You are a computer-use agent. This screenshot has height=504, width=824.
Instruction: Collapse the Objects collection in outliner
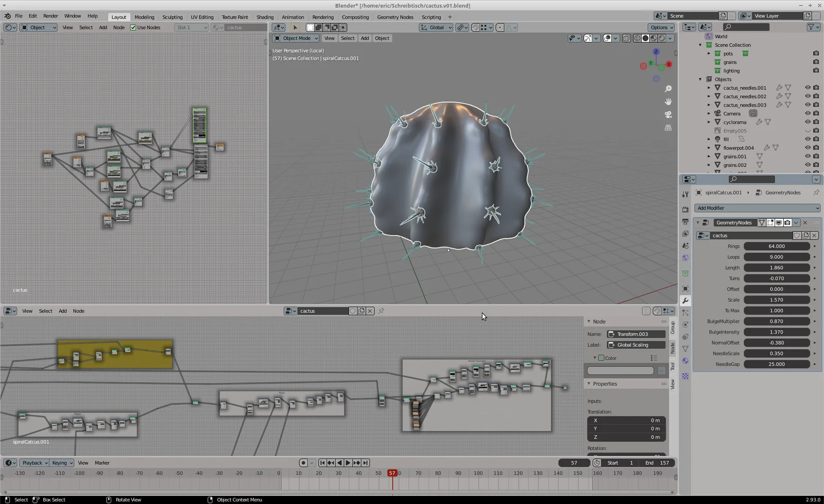click(x=700, y=79)
